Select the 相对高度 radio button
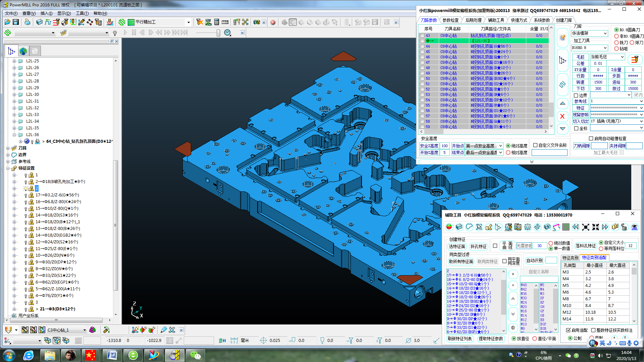The height and width of the screenshot is (362, 644). click(x=508, y=153)
